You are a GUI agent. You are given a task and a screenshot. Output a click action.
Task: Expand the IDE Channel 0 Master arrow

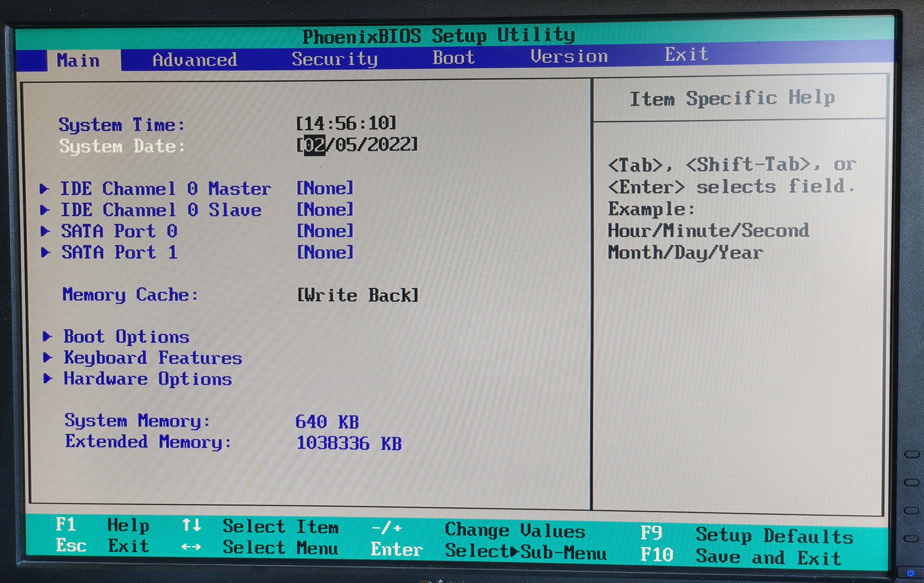(44, 188)
